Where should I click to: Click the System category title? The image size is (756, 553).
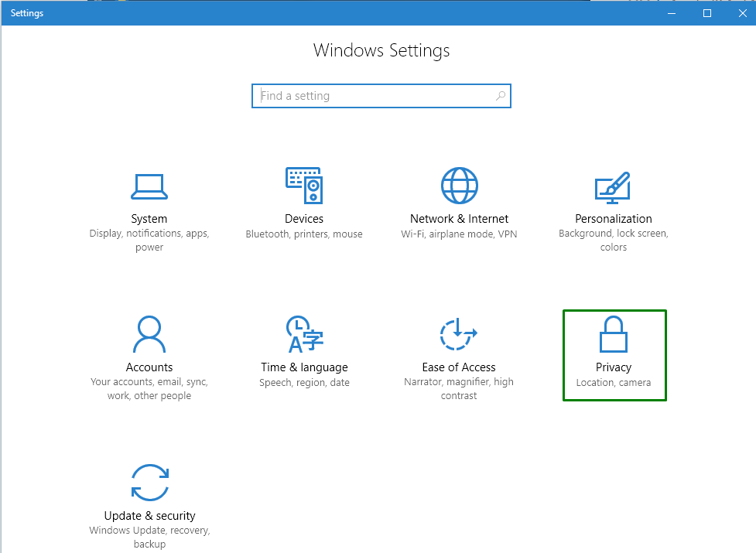[x=149, y=219]
